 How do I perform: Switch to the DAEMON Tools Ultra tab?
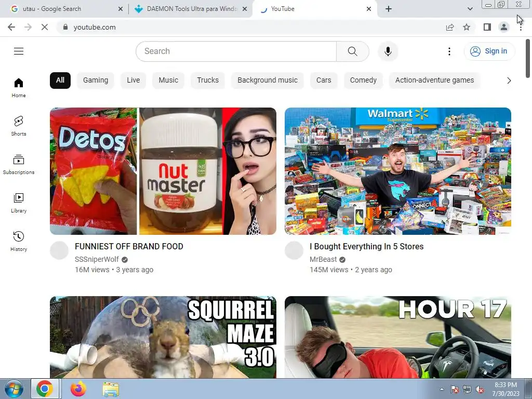191,9
